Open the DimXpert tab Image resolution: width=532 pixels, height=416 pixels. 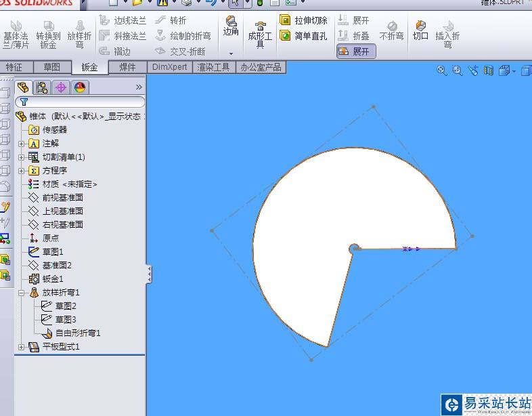[x=170, y=67]
